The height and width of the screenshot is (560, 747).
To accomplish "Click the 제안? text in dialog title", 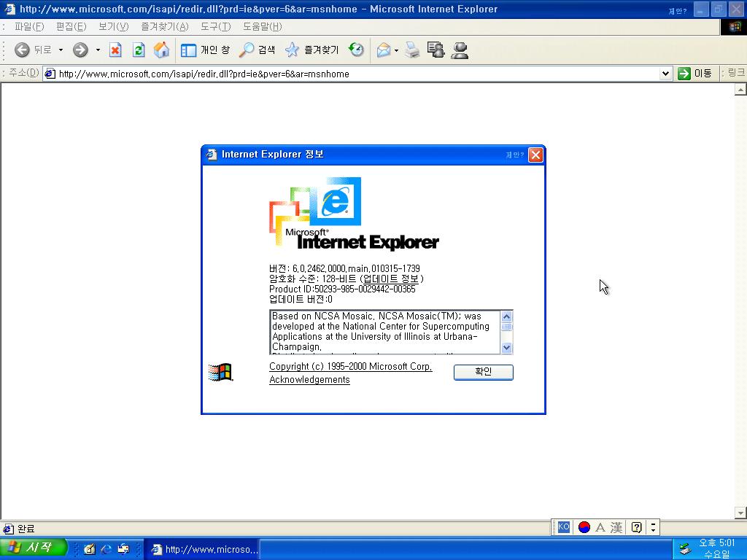I will coord(514,155).
